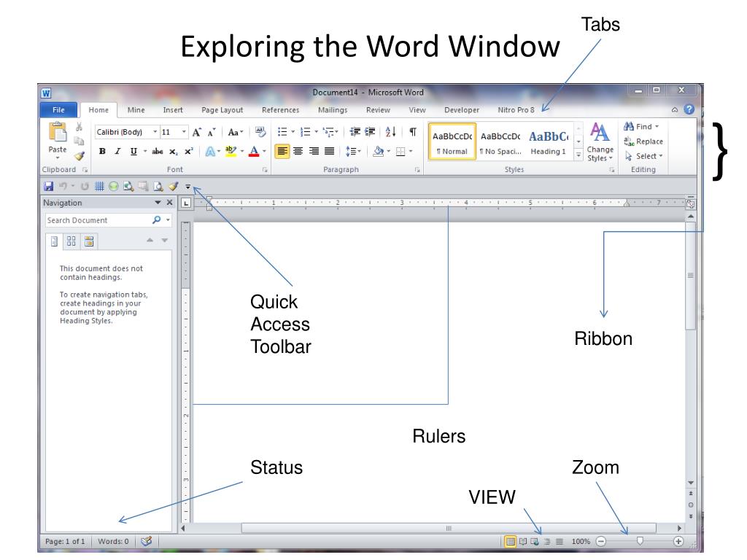Click the Shrink Font icon
747x560 pixels.
click(x=212, y=132)
